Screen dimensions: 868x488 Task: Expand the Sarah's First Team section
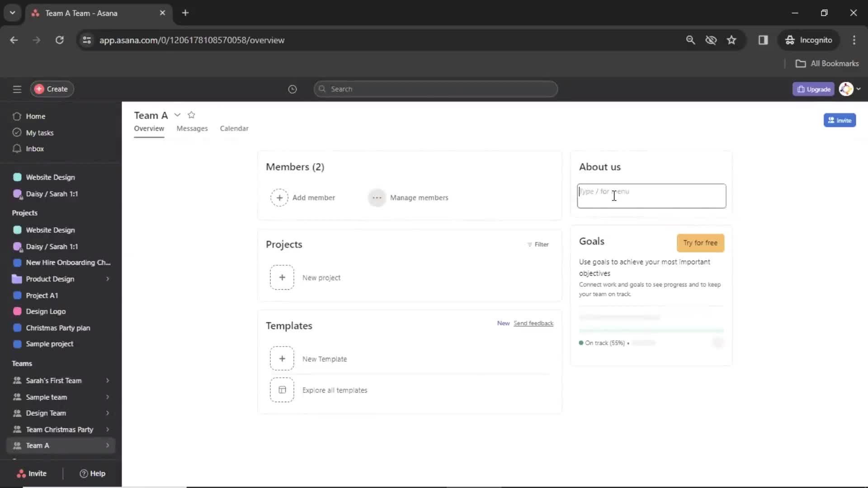(x=106, y=380)
